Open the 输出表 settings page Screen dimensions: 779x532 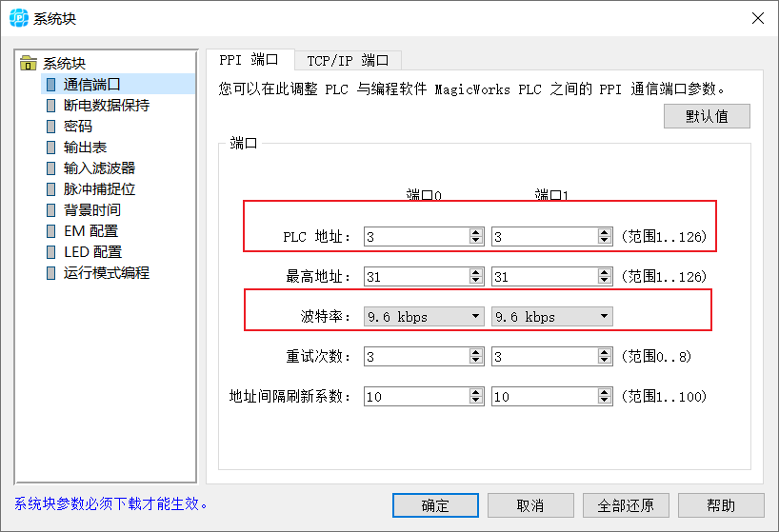pos(85,148)
